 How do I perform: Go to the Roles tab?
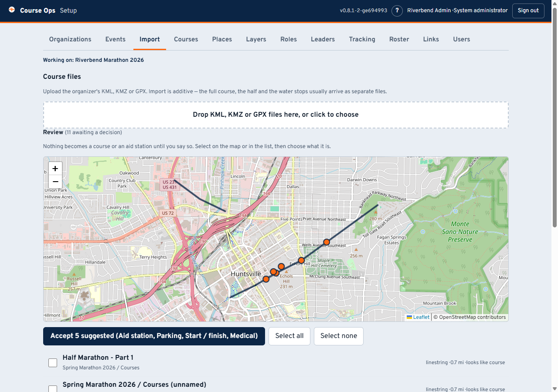(289, 39)
